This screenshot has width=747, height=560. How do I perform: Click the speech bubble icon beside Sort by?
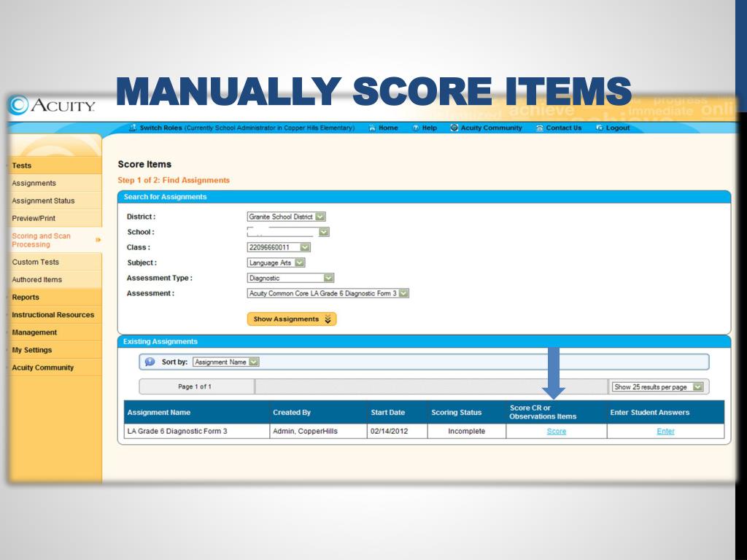click(x=150, y=362)
